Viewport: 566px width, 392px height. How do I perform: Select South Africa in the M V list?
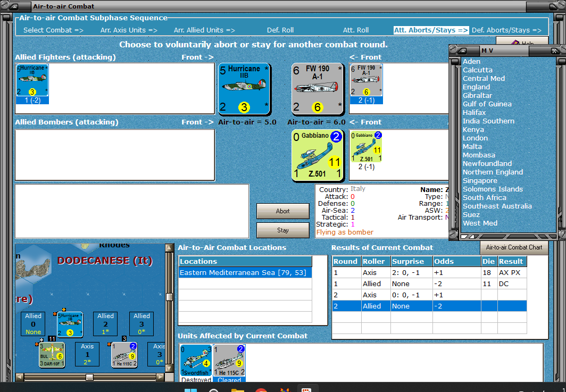pyautogui.click(x=485, y=197)
